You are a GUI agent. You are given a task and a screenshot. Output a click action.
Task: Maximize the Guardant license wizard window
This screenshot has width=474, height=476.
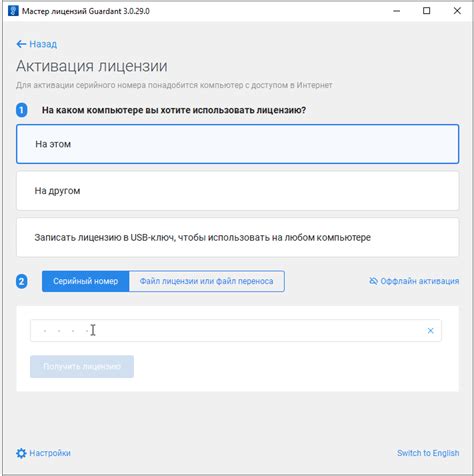point(426,11)
